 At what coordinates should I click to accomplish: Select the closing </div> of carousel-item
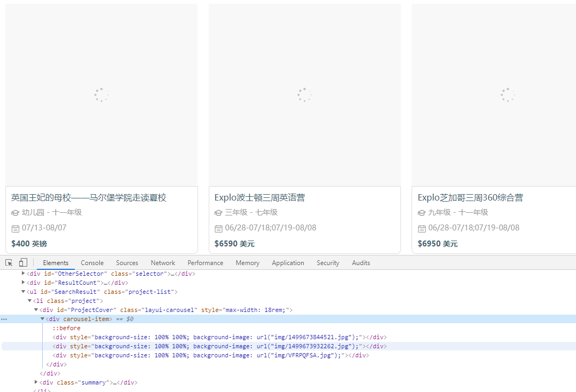point(57,364)
